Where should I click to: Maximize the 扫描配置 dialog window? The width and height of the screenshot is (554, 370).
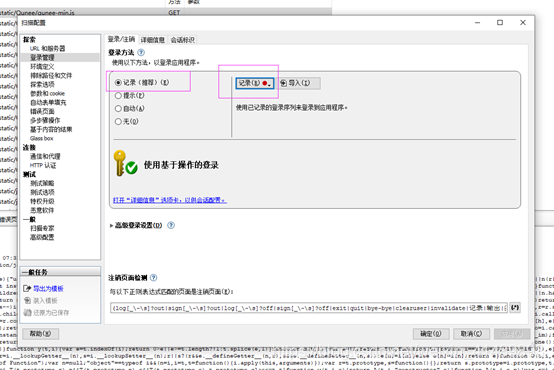[500, 23]
